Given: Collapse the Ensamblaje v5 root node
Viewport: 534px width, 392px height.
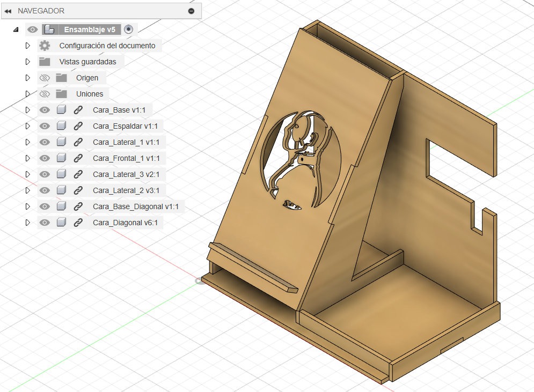Looking at the screenshot, I should pyautogui.click(x=16, y=29).
